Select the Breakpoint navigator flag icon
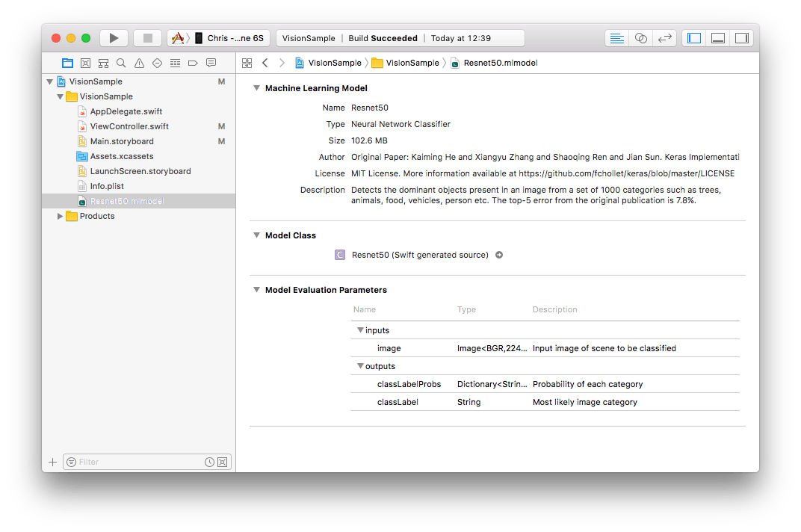 click(x=194, y=63)
